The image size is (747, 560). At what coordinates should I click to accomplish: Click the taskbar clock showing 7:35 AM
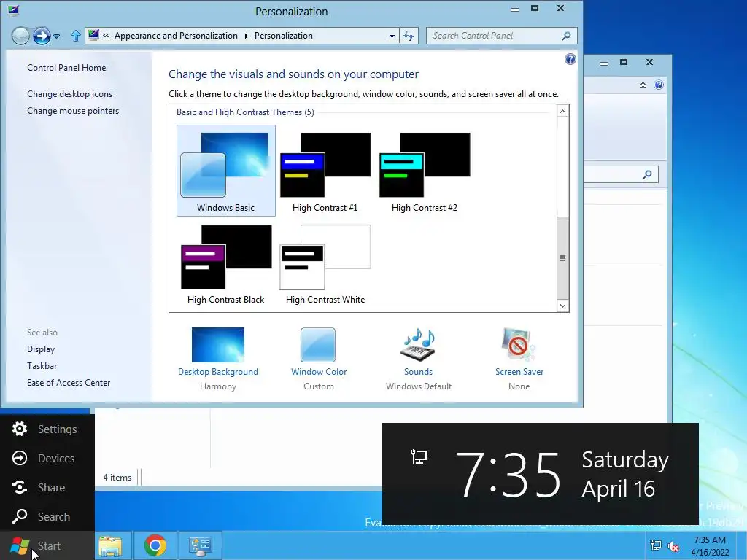point(710,546)
